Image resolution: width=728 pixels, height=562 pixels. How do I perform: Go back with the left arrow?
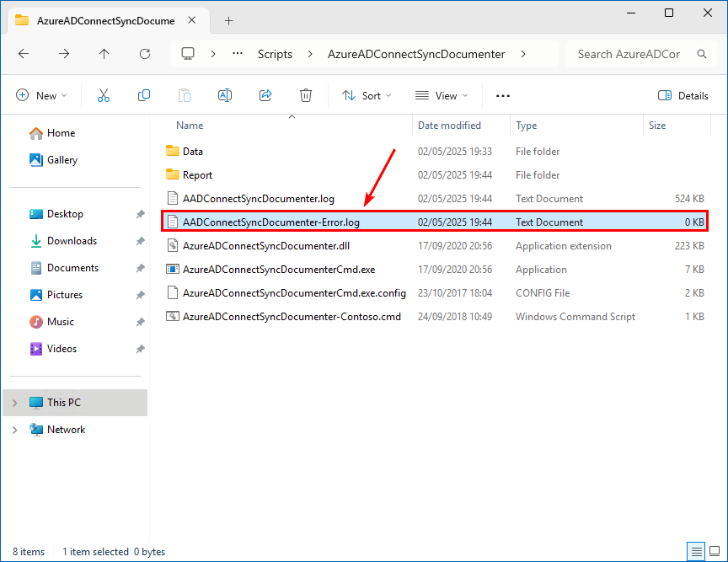[24, 54]
